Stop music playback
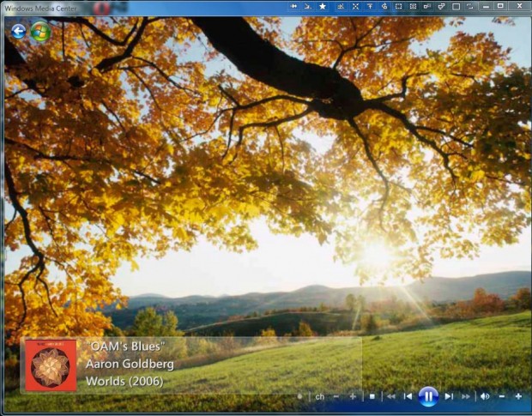The image size is (532, 416). 372,396
